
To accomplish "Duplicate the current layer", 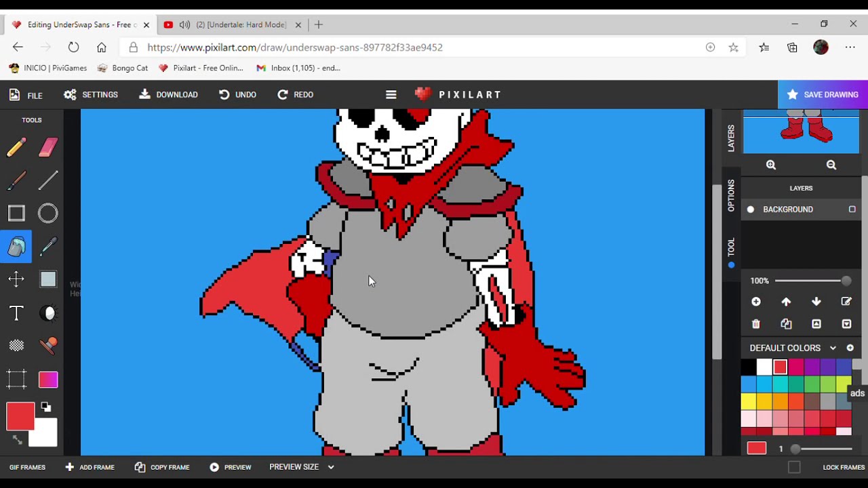I will click(x=786, y=324).
